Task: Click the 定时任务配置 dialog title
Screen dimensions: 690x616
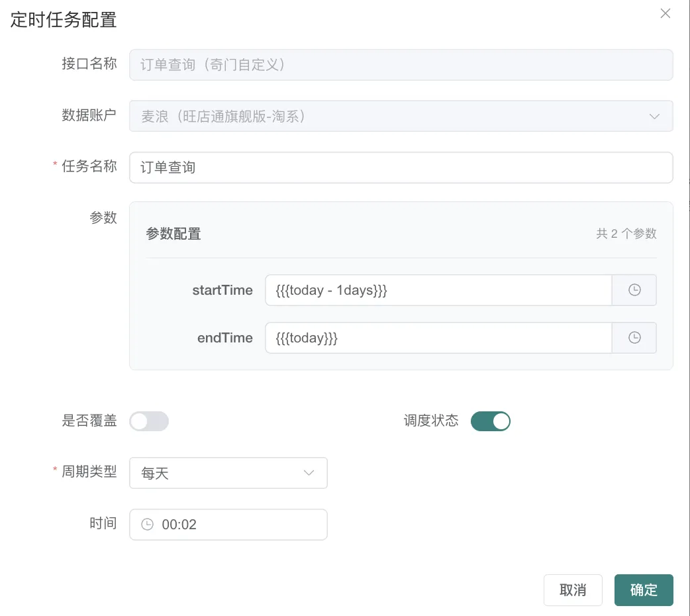Action: tap(64, 20)
